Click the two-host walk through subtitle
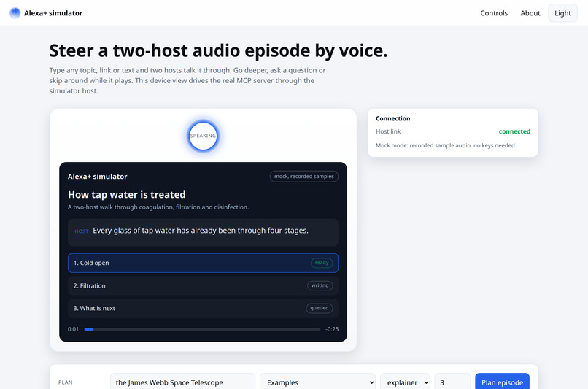The width and height of the screenshot is (588, 389). pos(158,207)
